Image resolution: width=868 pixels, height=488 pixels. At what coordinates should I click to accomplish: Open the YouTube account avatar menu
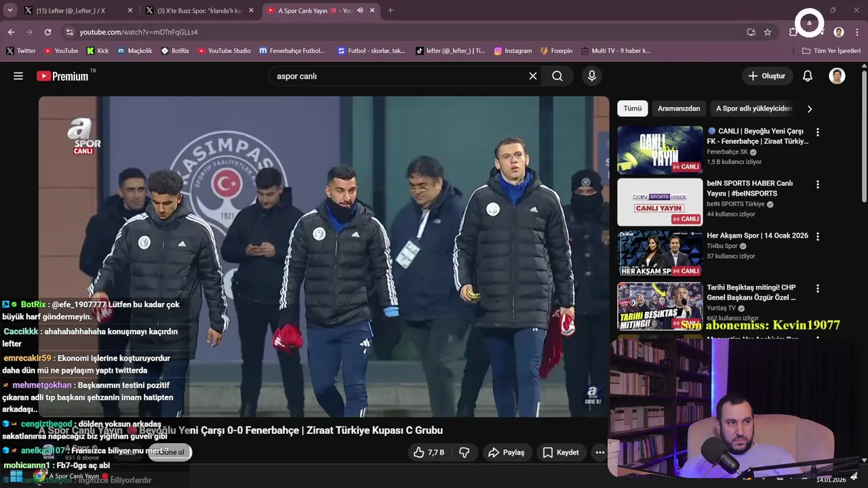(x=837, y=76)
